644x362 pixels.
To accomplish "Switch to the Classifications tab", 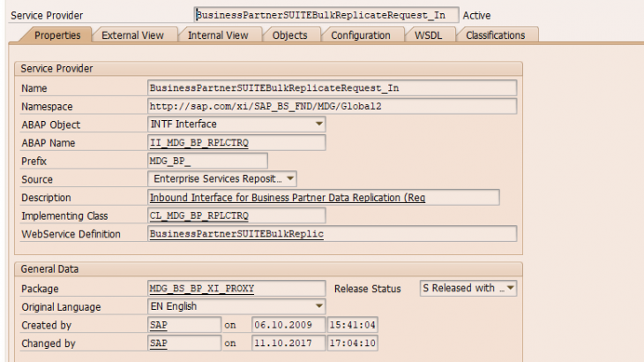I will (x=495, y=35).
